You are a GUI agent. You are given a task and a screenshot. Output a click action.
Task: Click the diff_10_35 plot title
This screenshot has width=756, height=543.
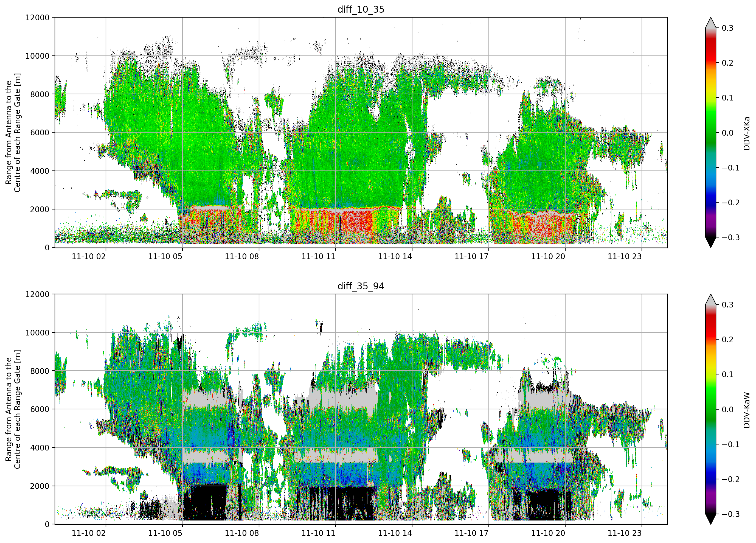[x=361, y=9]
